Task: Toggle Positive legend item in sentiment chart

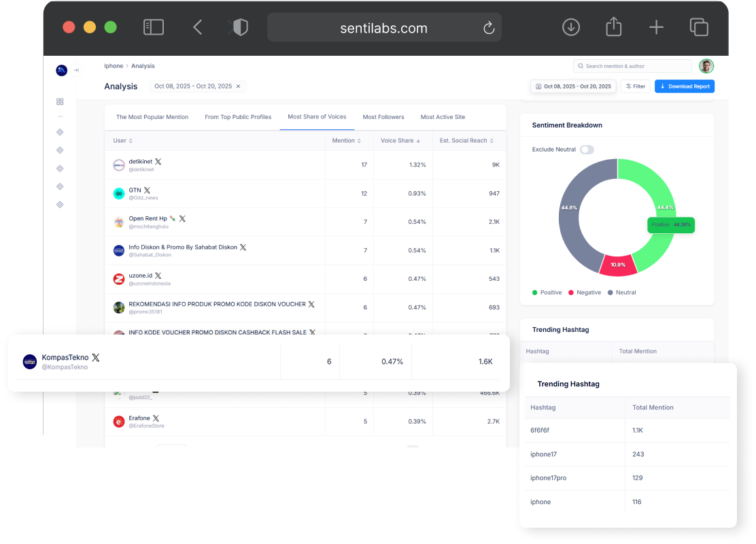Action: tap(547, 292)
